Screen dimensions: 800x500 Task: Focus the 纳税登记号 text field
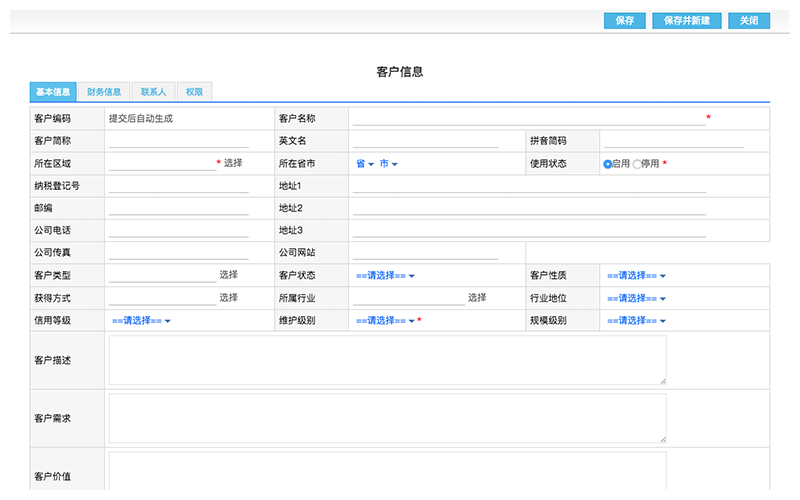(178, 185)
